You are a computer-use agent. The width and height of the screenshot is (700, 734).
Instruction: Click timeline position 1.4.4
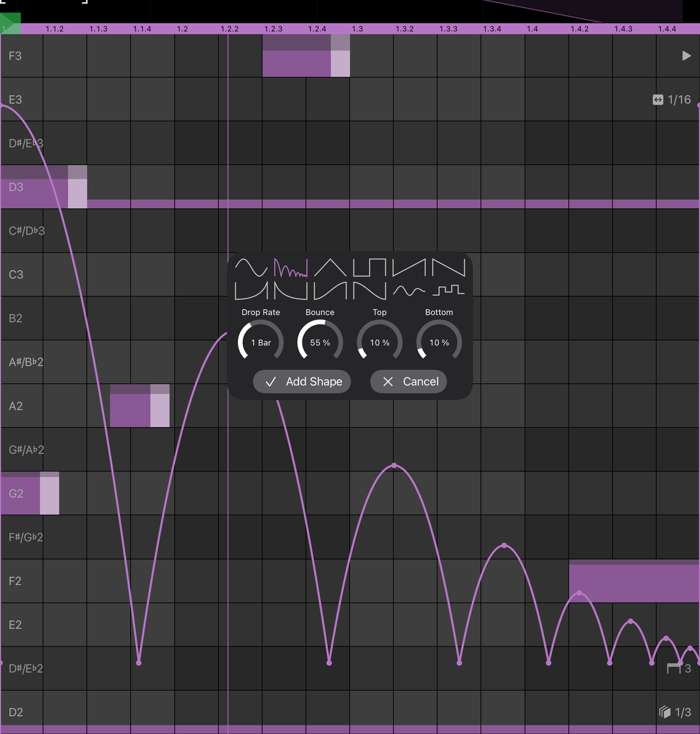667,29
